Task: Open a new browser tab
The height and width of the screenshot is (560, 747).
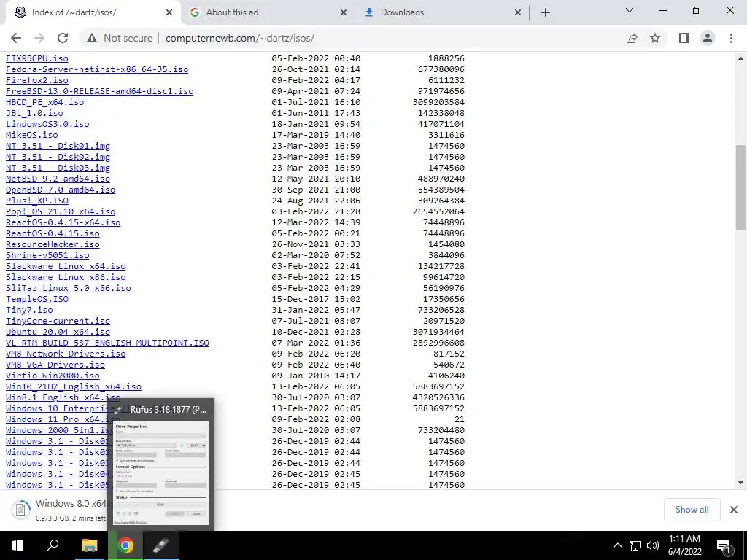Action: pyautogui.click(x=546, y=12)
